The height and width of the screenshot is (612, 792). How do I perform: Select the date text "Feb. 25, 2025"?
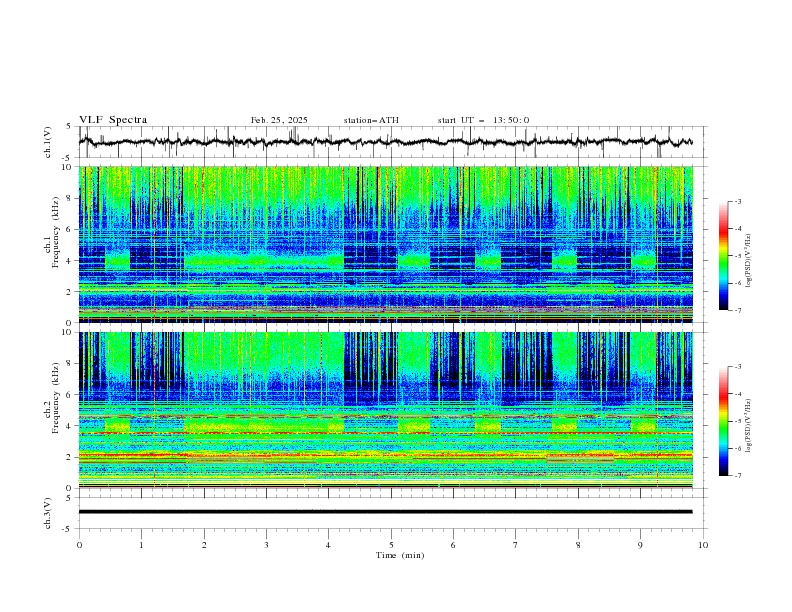coord(279,120)
